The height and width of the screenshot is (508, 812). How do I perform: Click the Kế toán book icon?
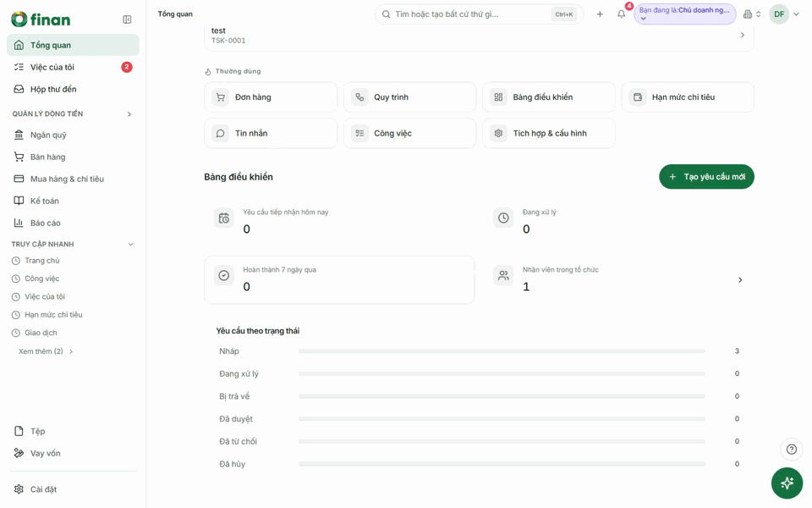tap(19, 201)
